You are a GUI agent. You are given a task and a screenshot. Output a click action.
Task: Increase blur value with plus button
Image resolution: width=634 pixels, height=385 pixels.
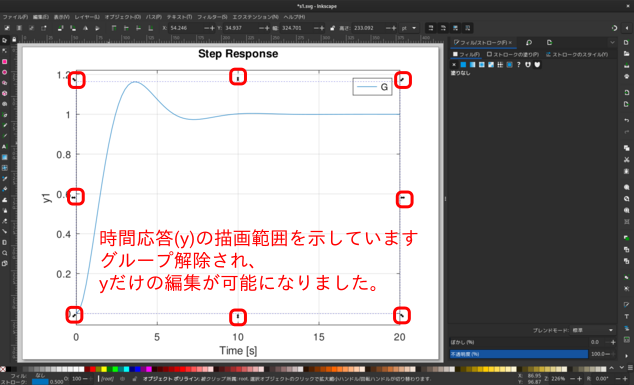click(x=613, y=342)
